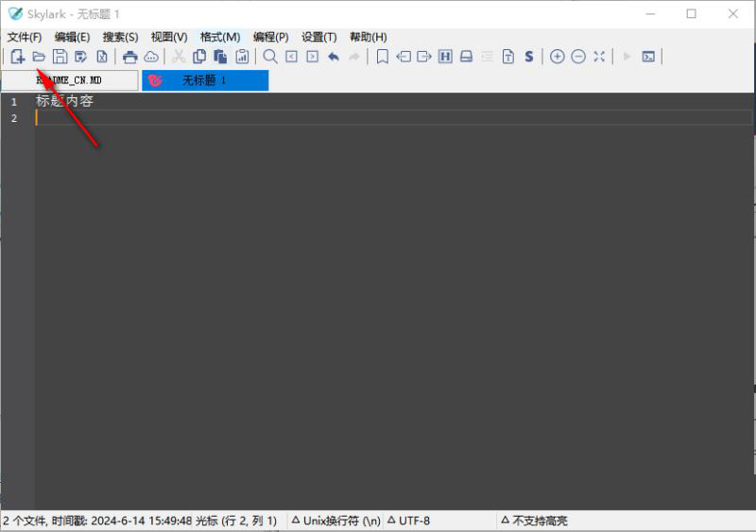This screenshot has height=532, width=756.
Task: Click the scissors cut icon
Action: 179,57
